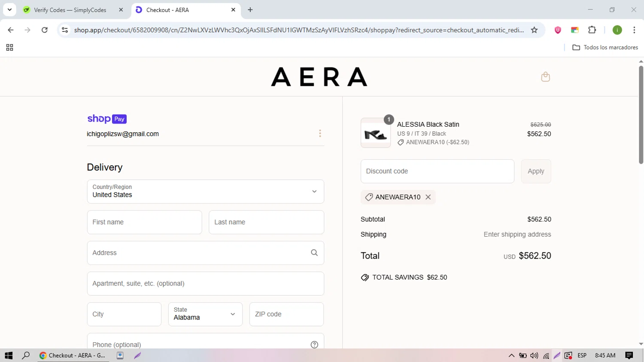Open the Windows Start menu

point(9,356)
